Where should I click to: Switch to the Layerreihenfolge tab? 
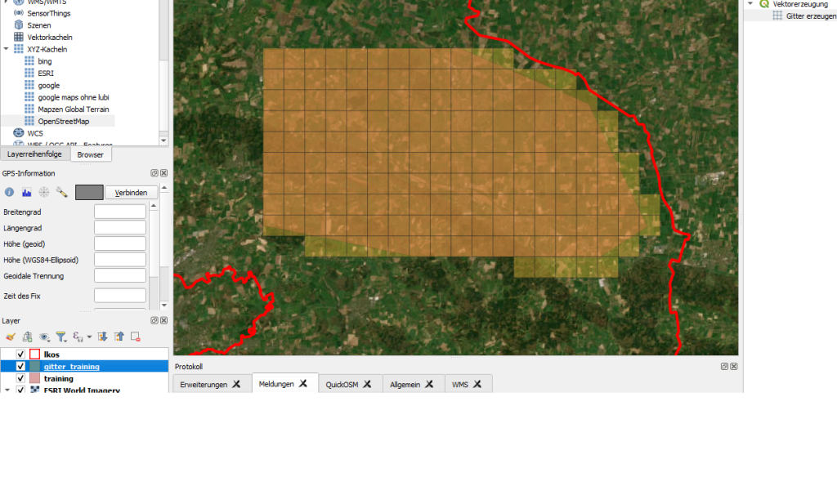[35, 154]
